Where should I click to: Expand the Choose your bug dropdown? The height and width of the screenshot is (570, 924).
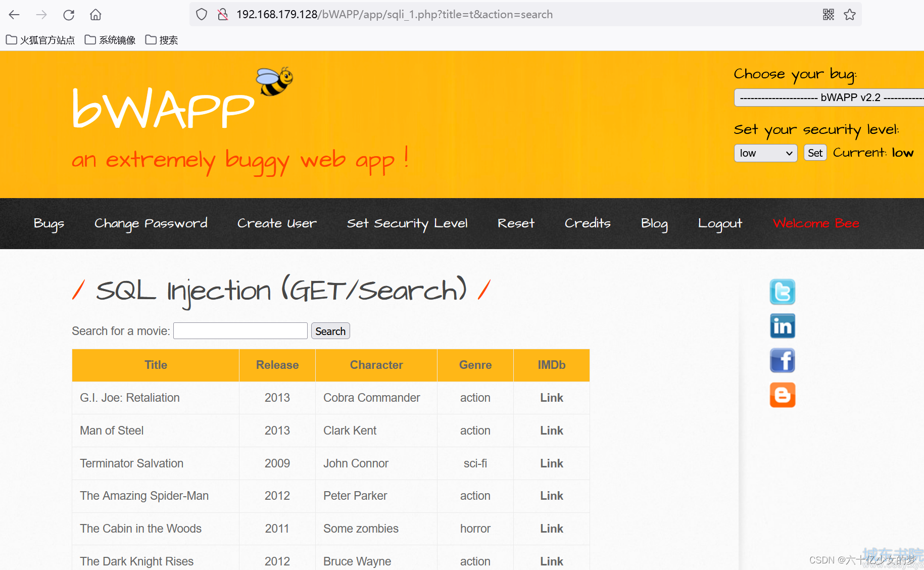tap(829, 98)
